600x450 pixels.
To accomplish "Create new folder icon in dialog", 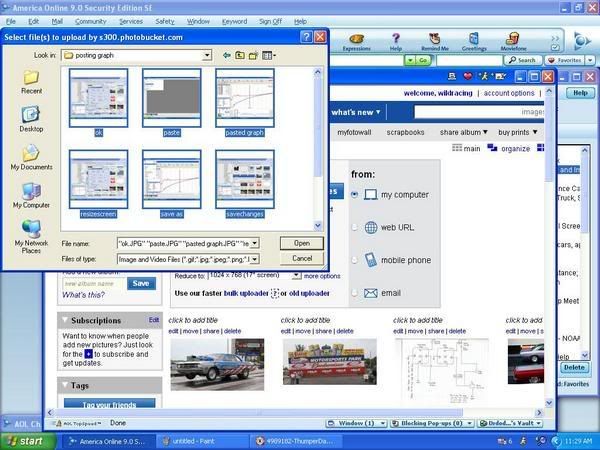I will 253,56.
